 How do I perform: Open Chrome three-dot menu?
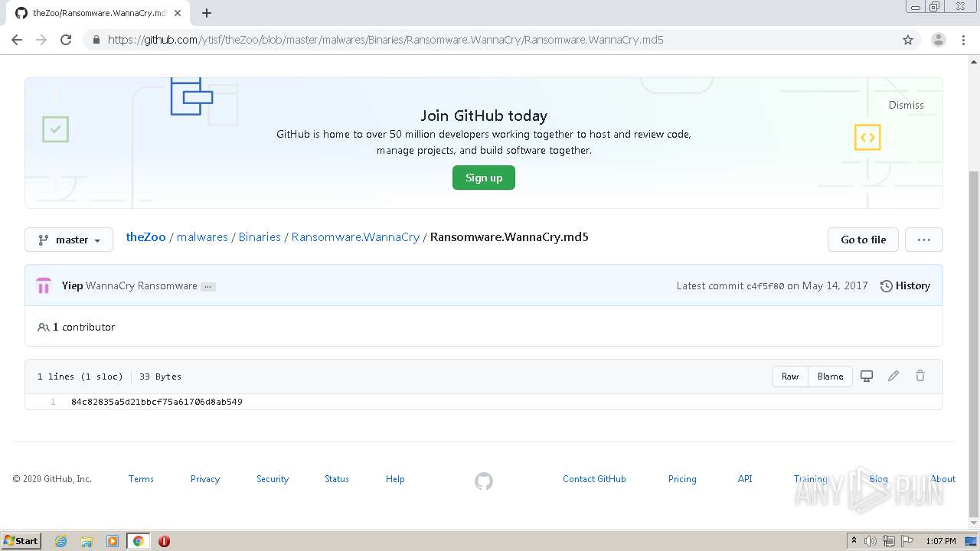pos(963,40)
